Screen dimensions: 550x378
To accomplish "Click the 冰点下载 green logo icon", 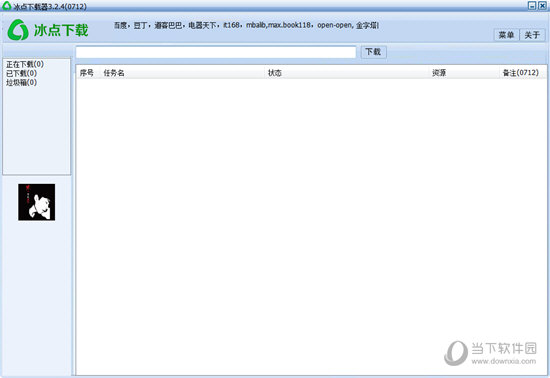I will (x=18, y=30).
